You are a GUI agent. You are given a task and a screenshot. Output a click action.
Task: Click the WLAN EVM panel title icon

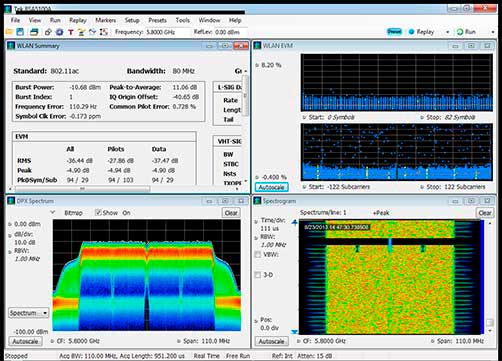click(x=257, y=46)
